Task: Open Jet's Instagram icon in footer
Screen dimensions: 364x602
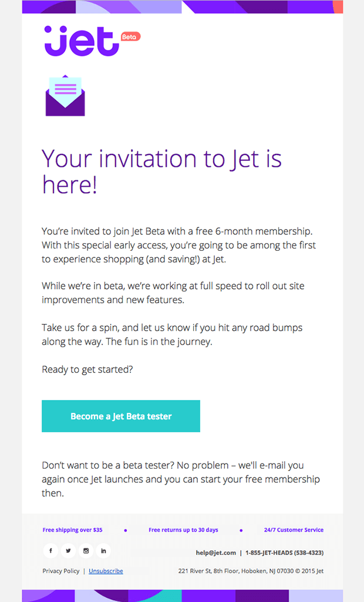Action: [86, 550]
